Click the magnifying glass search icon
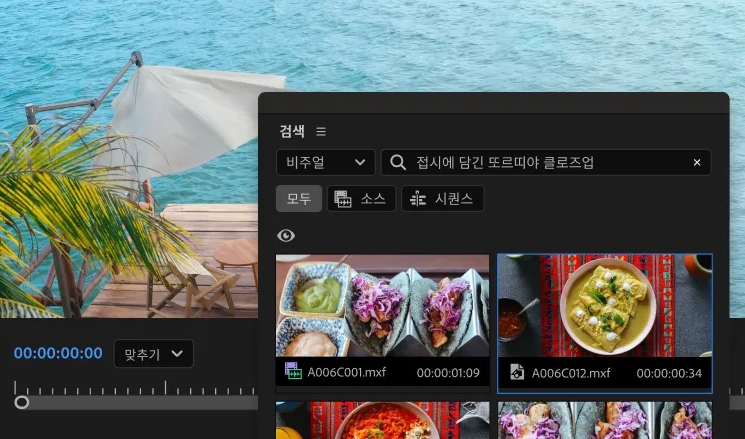Image resolution: width=745 pixels, height=439 pixels. point(398,162)
